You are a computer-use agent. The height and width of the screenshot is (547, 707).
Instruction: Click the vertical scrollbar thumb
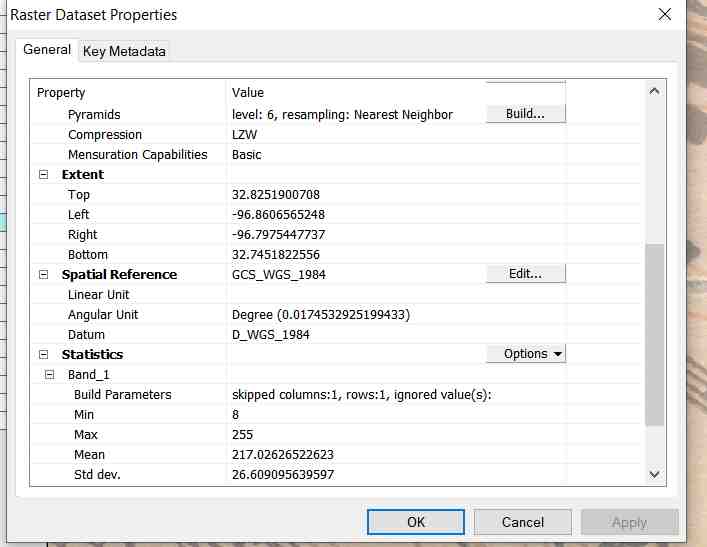click(655, 335)
